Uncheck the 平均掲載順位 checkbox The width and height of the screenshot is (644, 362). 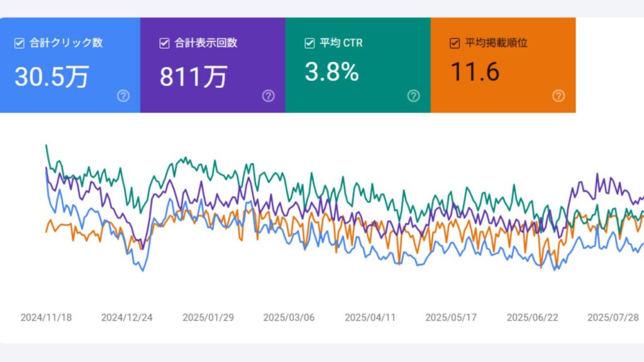point(453,43)
